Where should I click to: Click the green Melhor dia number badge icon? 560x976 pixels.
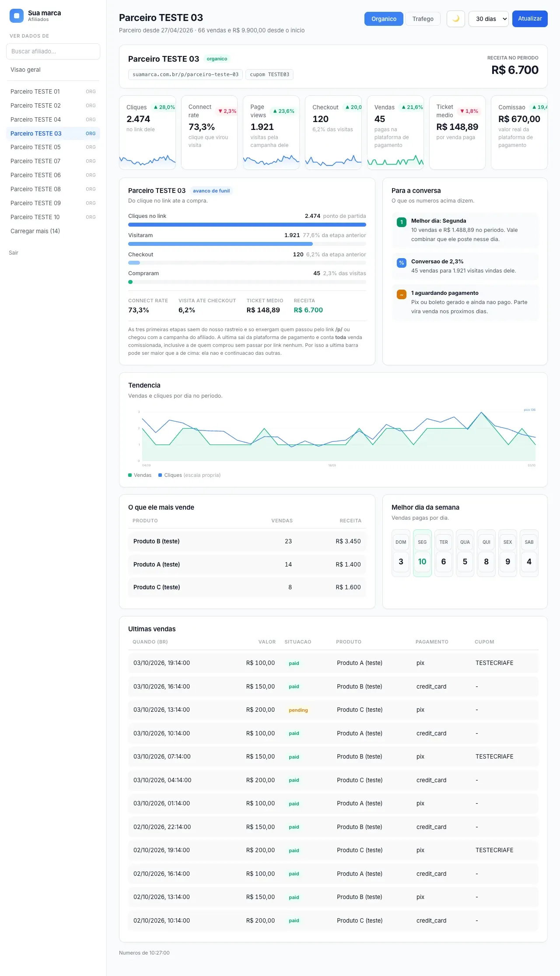(x=401, y=222)
